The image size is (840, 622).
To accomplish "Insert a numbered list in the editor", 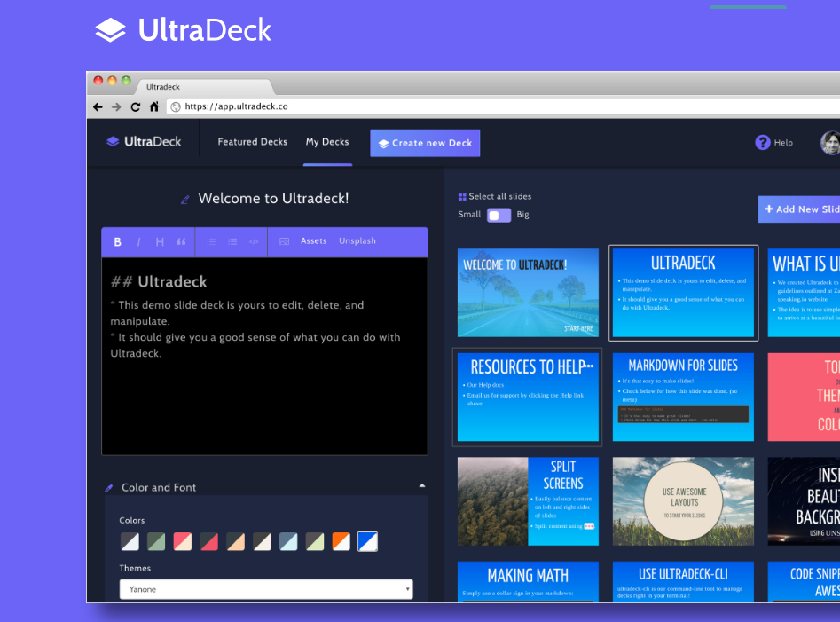I will pos(232,241).
